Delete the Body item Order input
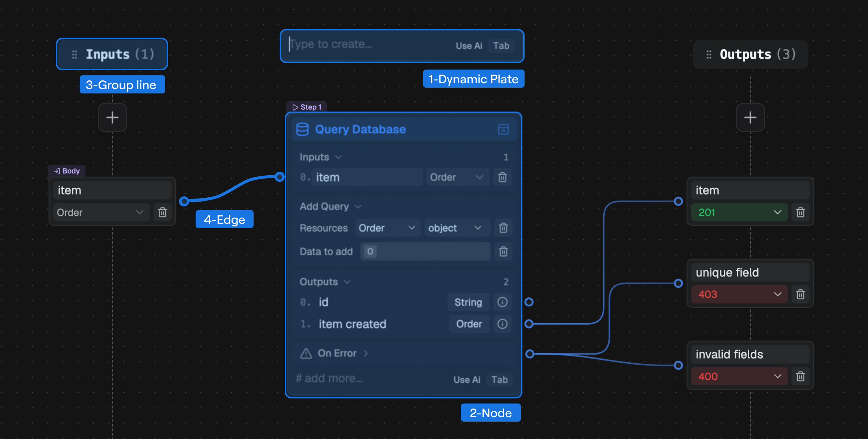The width and height of the screenshot is (868, 439). tap(163, 212)
